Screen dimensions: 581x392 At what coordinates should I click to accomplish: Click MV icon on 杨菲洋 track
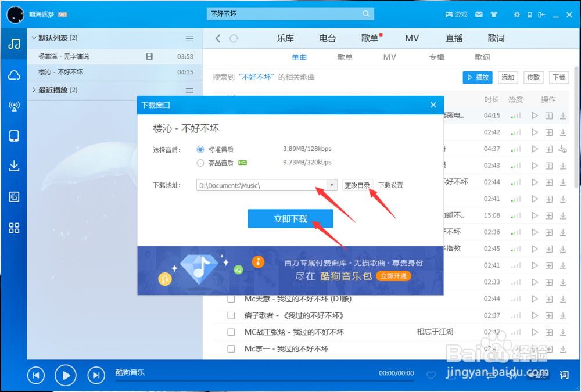click(149, 56)
